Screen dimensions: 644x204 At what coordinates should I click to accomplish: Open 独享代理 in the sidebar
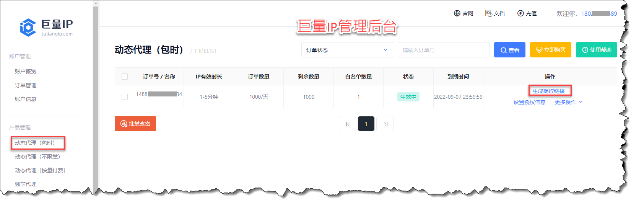click(26, 184)
